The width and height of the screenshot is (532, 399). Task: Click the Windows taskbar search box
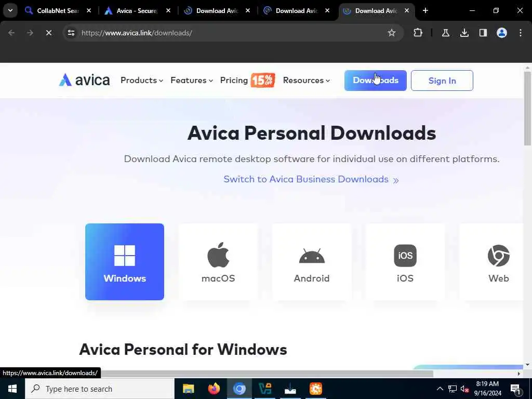click(100, 389)
